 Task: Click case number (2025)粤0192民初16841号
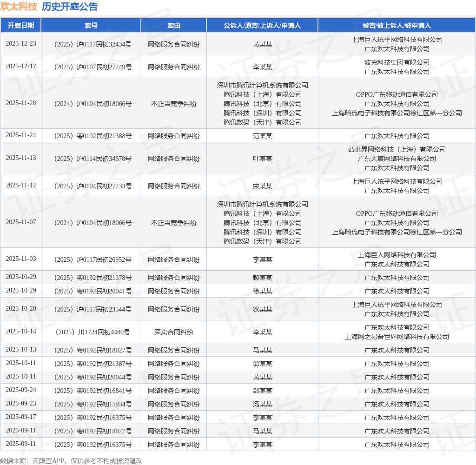(x=93, y=391)
